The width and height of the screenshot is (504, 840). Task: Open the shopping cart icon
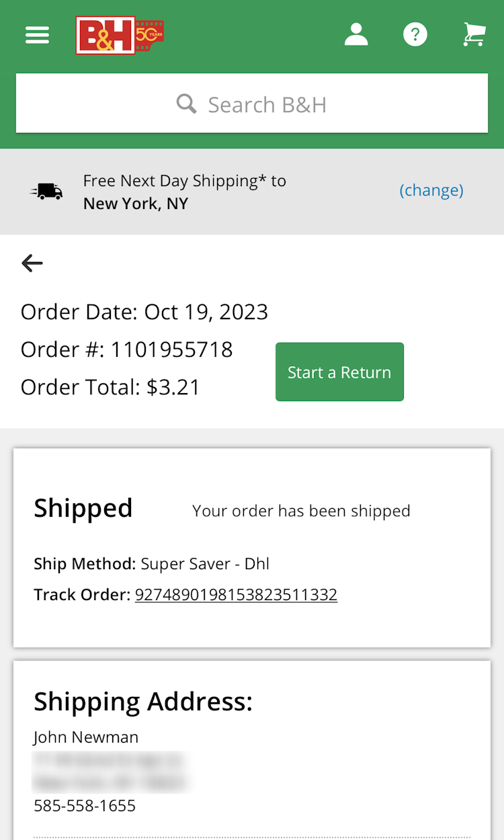tap(474, 34)
